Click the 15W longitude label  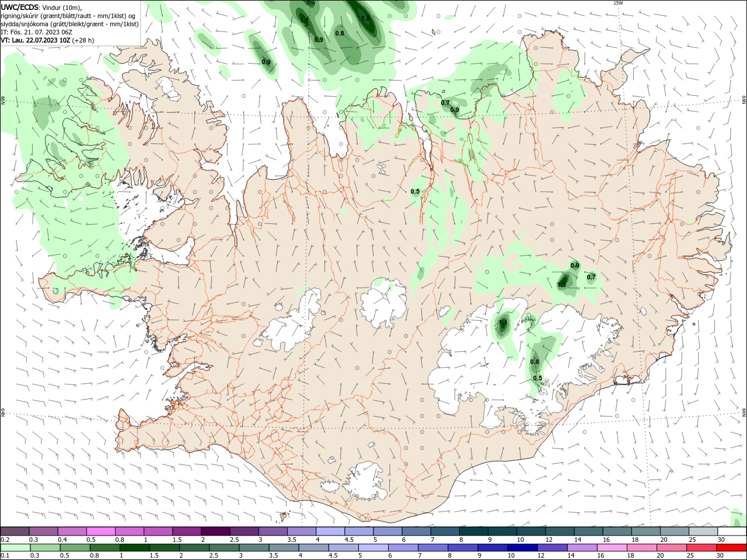point(618,3)
